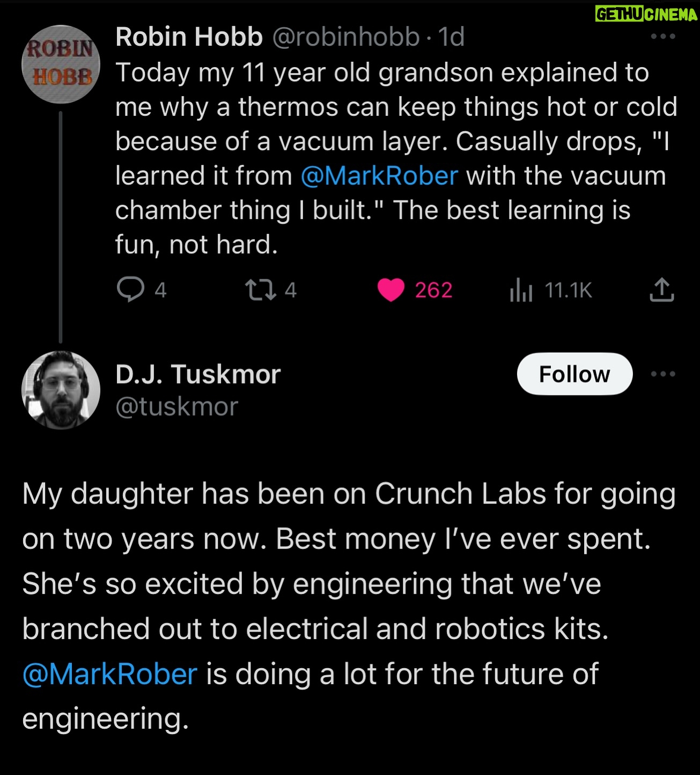700x775 pixels.
Task: Reply to Robin Hobb's tweet
Action: (130, 290)
